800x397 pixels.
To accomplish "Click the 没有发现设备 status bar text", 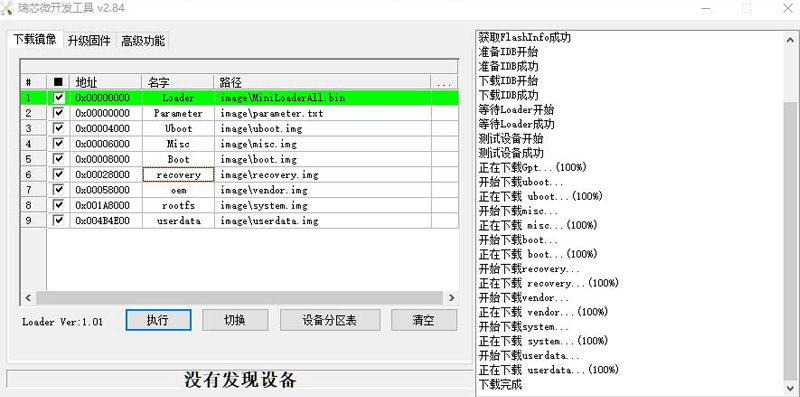I will click(x=240, y=380).
